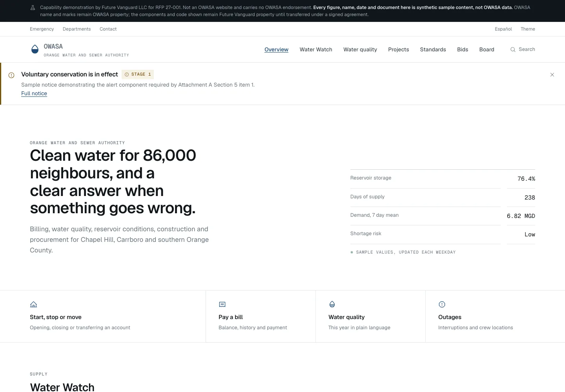Image resolution: width=565 pixels, height=392 pixels.
Task: Go to Water Watch in main navigation
Action: [316, 49]
